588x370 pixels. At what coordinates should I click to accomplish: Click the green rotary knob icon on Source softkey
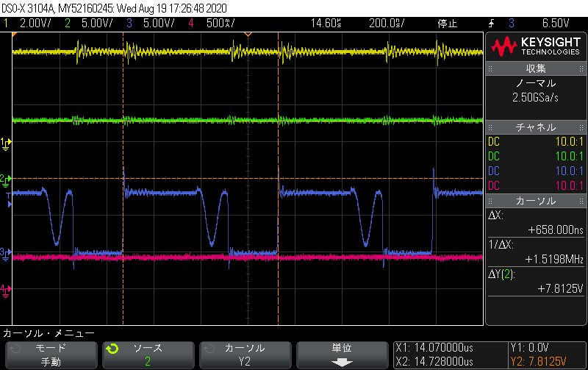(x=112, y=349)
